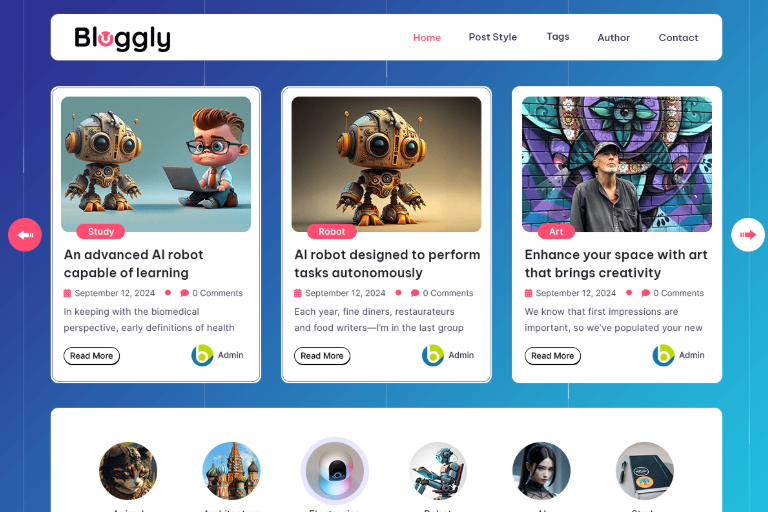Open the cat category circle thumbnail
The image size is (768, 512).
point(128,471)
